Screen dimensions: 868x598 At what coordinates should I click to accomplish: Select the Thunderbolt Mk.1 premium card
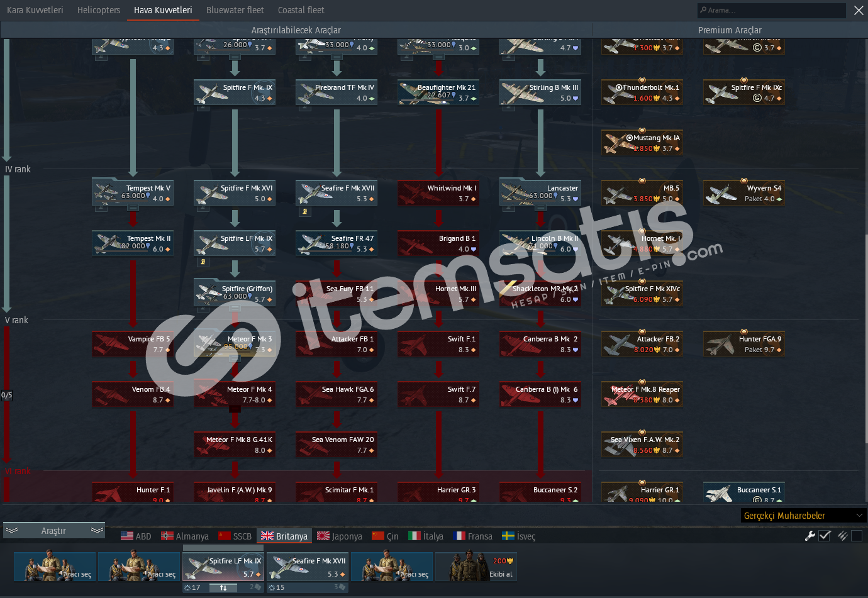(x=642, y=92)
